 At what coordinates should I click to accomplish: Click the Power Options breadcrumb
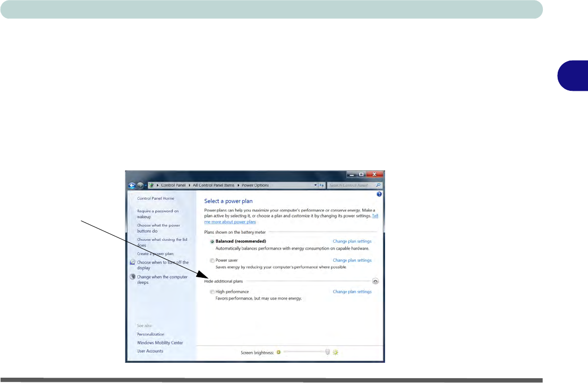point(255,185)
